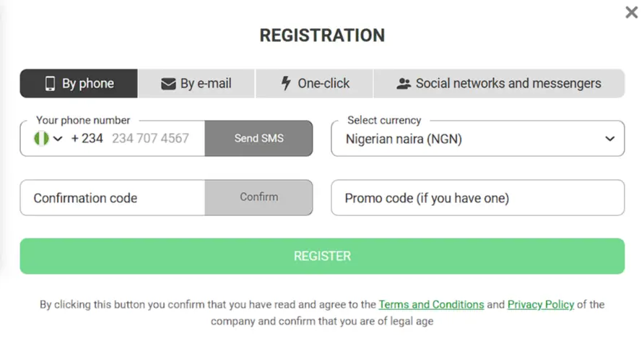This screenshot has height=357, width=644.
Task: Expand the country code chevron
Action: 58,139
